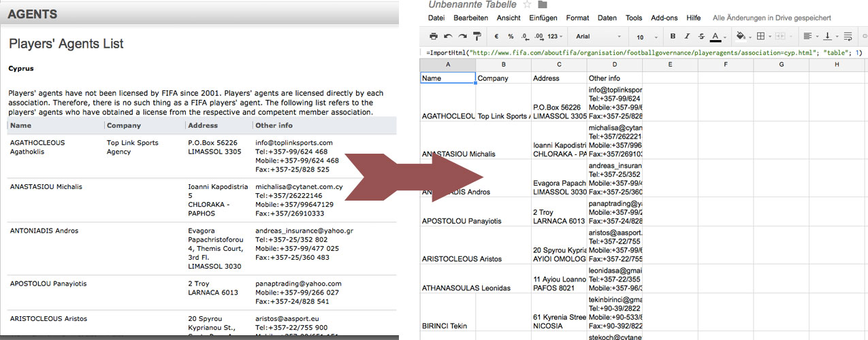This screenshot has width=868, height=340.
Task: Toggle italic formatting
Action: click(x=687, y=36)
